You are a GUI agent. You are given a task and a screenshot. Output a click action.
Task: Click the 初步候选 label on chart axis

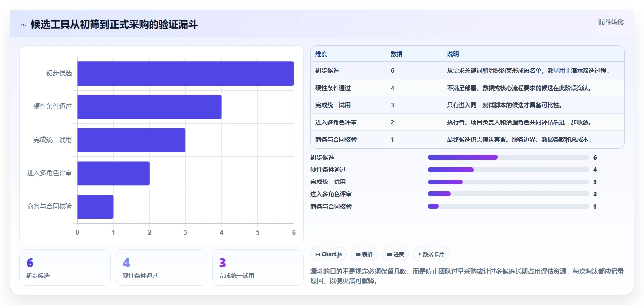coord(59,73)
